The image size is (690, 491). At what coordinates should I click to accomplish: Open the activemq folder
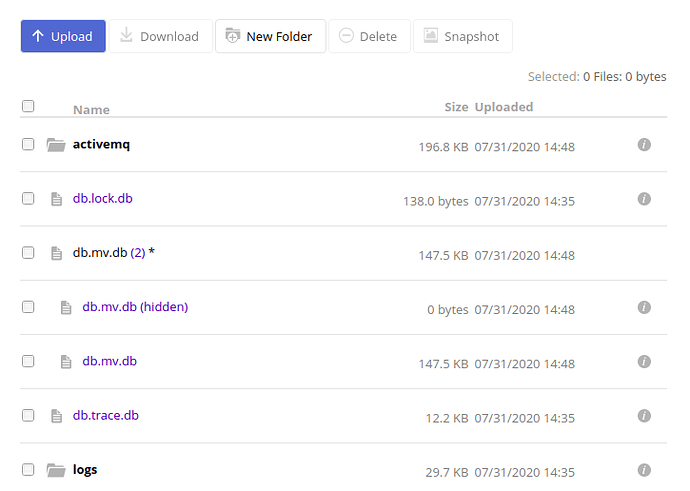[x=101, y=144]
